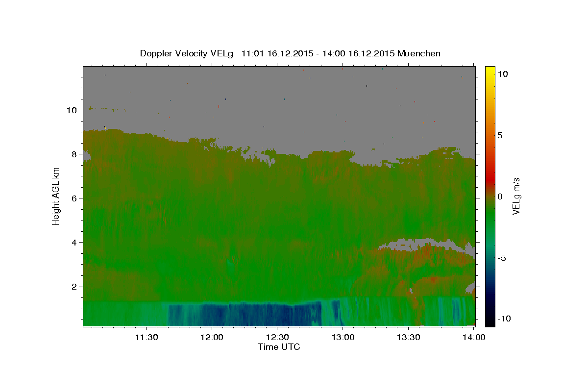
Task: Click the 'Time UTC' axis label
Action: coord(279,347)
